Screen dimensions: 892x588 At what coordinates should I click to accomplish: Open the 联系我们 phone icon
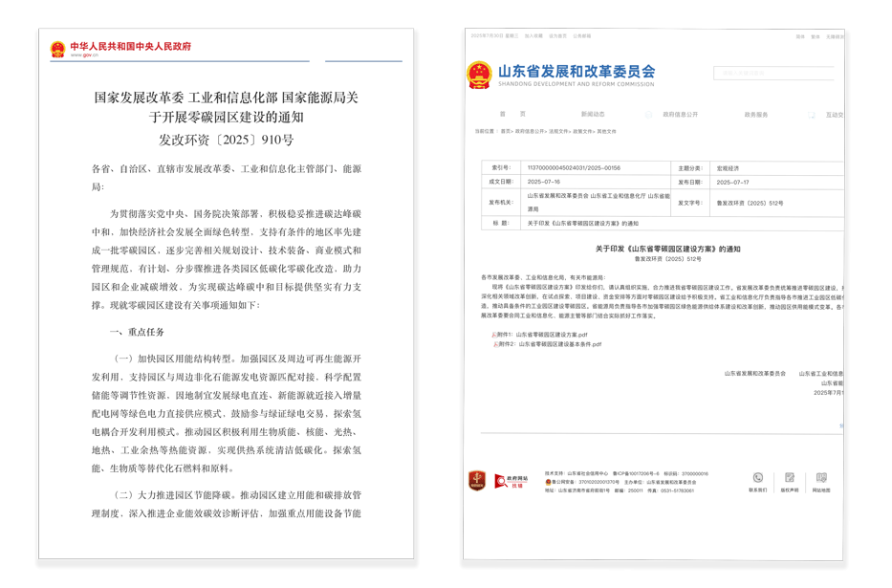pos(757,478)
